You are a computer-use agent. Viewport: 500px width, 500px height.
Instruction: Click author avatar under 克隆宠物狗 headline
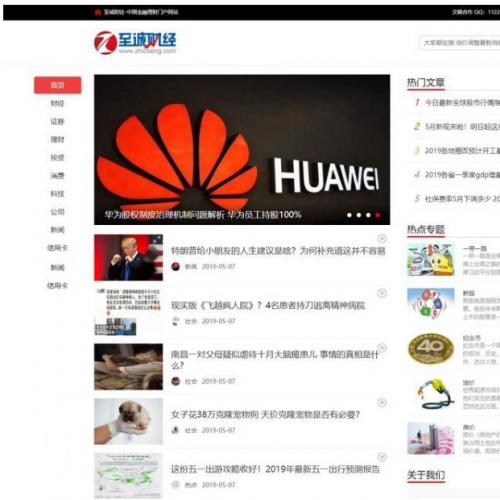coord(176,430)
